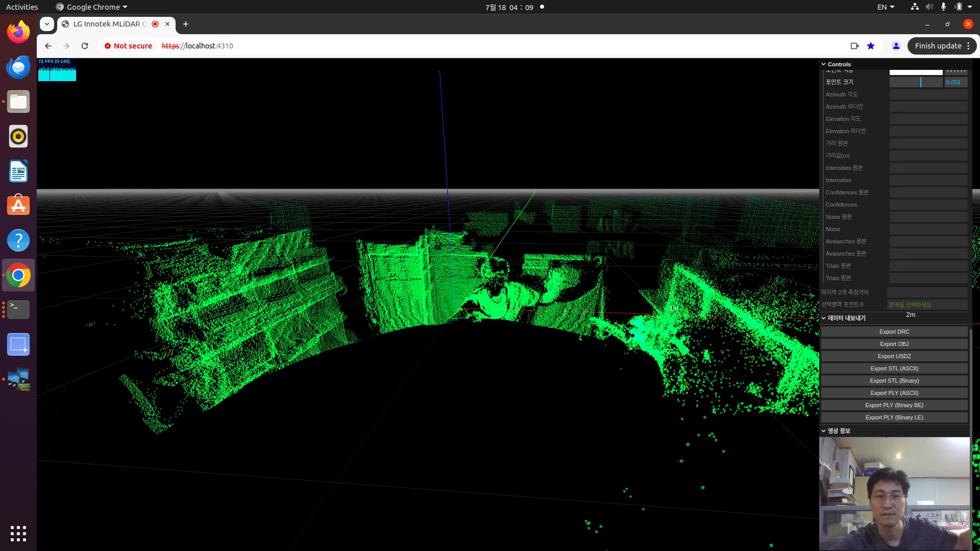This screenshot has height=551, width=980.
Task: Click the 72 FPS stats graph
Action: coord(57,70)
